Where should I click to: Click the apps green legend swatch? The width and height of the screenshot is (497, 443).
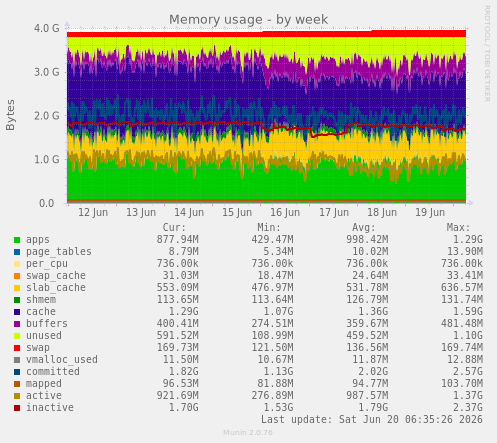(x=17, y=240)
